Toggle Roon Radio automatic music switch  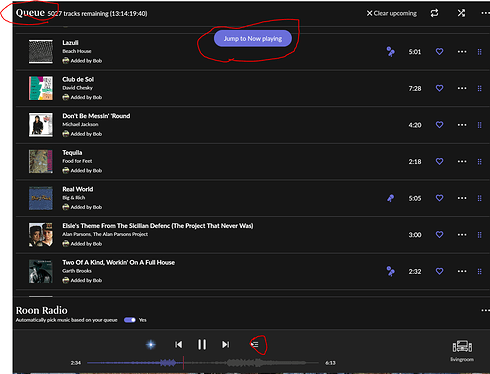click(130, 320)
